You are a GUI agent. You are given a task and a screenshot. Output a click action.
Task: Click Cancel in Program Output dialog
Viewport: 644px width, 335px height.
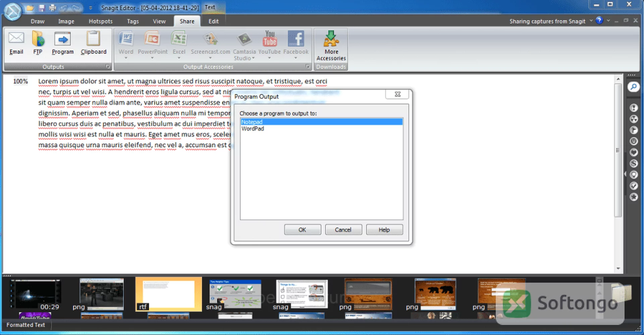coord(343,230)
